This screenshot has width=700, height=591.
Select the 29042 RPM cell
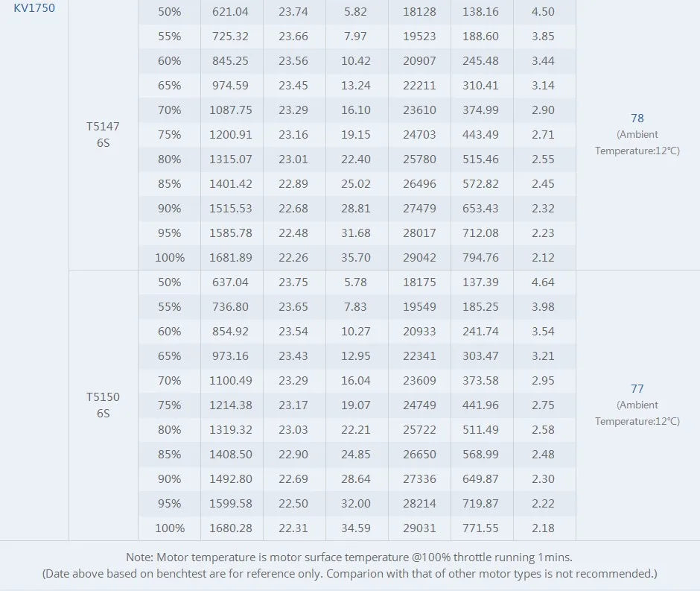[x=419, y=258]
